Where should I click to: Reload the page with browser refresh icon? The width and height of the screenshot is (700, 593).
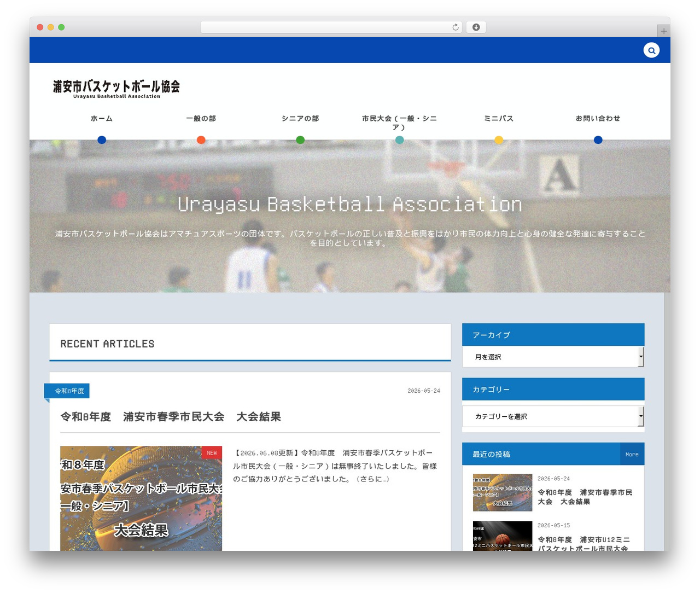(456, 27)
